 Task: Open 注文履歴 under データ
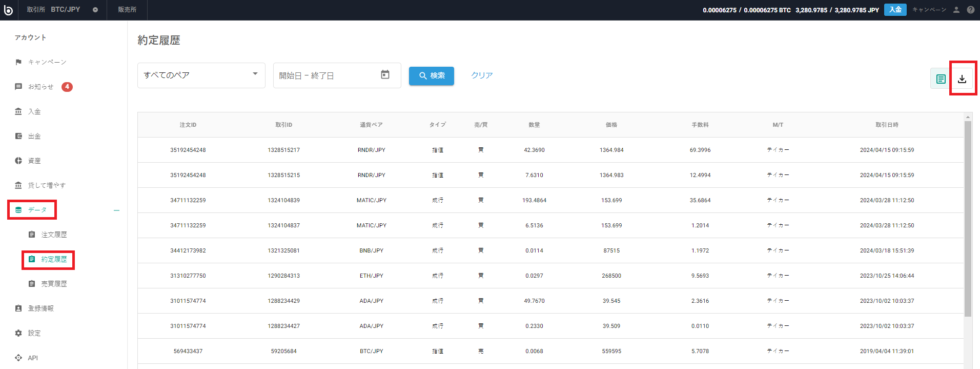54,235
